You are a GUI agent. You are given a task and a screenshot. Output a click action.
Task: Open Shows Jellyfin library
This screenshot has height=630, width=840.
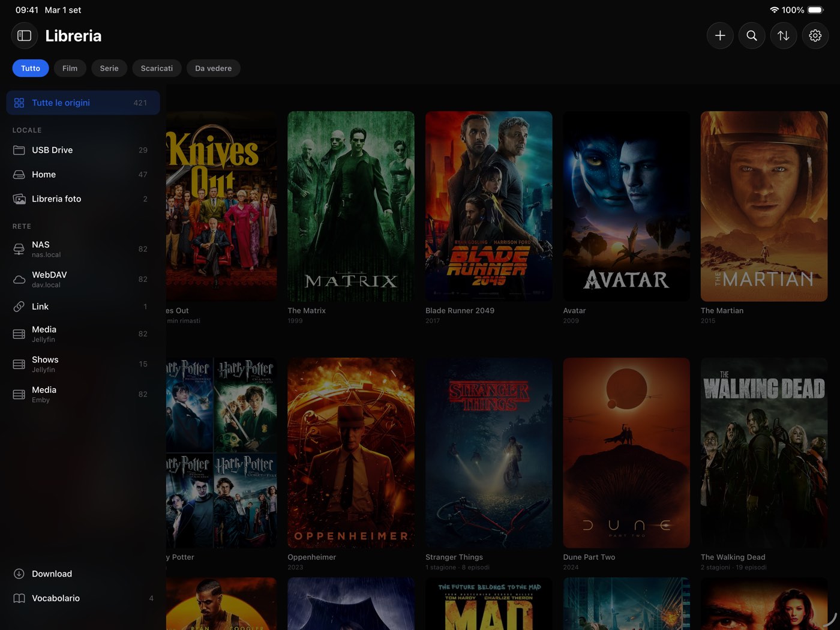pyautogui.click(x=83, y=364)
